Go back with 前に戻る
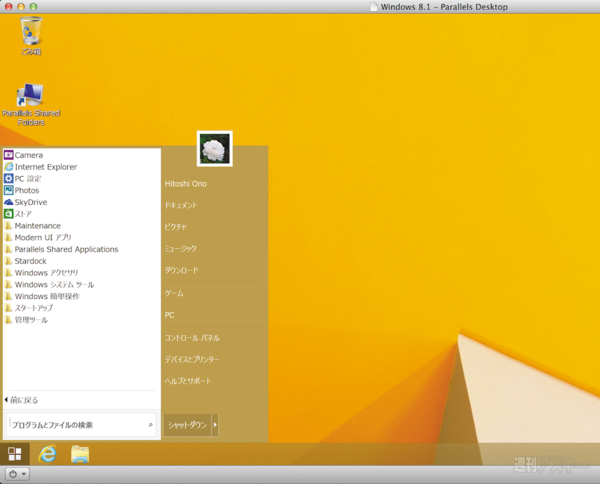 [x=21, y=400]
